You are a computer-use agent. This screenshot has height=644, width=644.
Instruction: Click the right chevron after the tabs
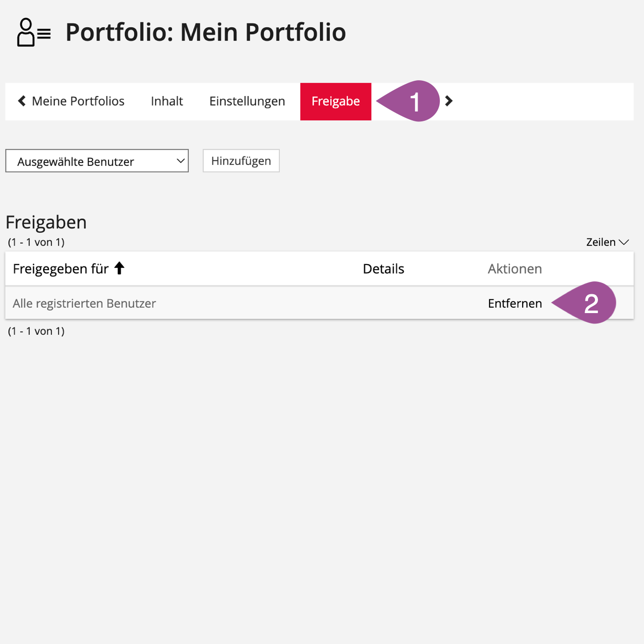pyautogui.click(x=449, y=101)
